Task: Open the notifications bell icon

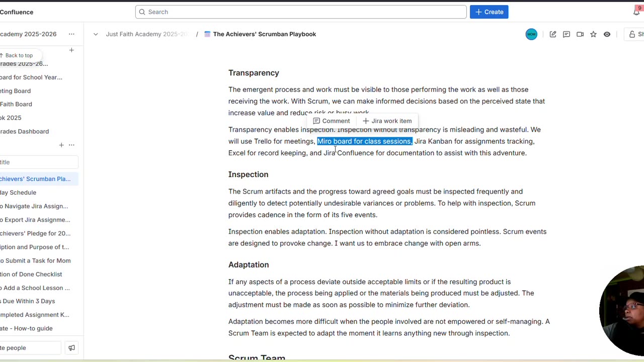Action: (x=636, y=12)
